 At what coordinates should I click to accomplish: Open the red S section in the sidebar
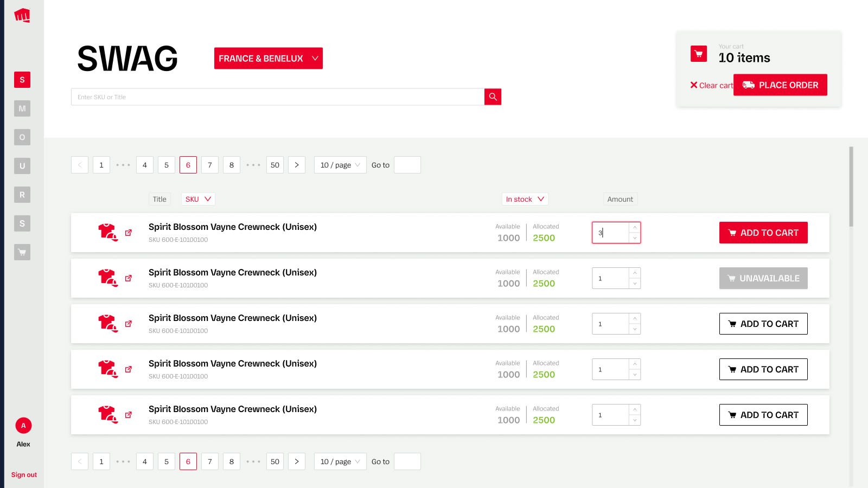22,80
